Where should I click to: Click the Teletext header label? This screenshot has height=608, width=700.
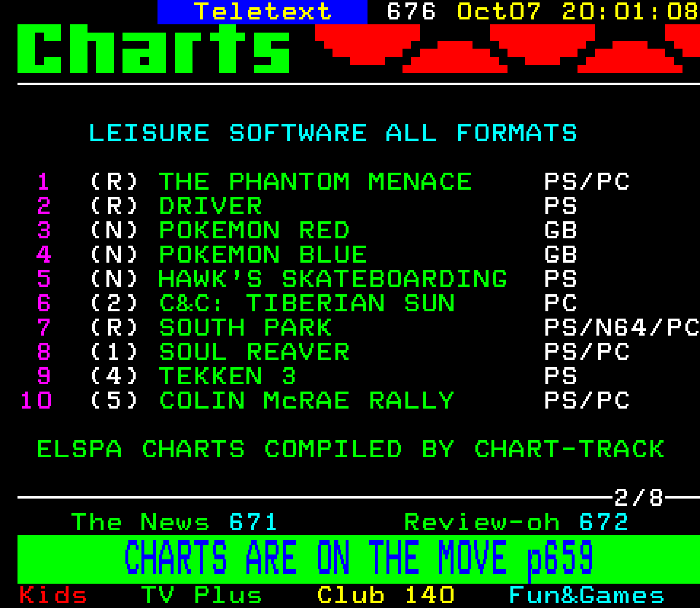(262, 12)
